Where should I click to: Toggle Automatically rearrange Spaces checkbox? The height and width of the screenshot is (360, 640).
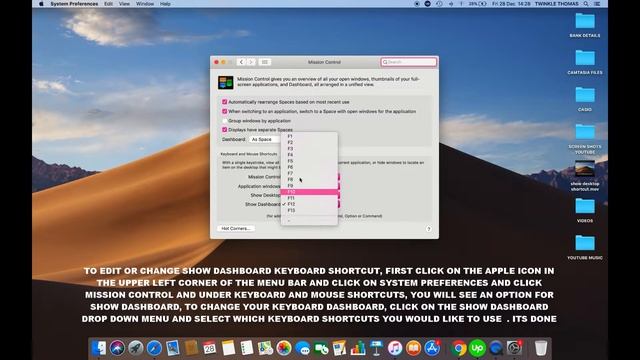(224, 102)
